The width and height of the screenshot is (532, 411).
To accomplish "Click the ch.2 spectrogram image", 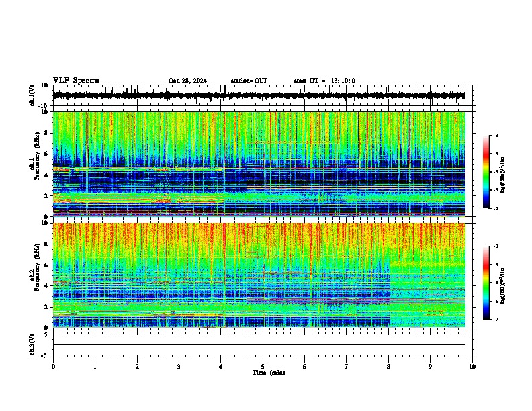I will [259, 275].
